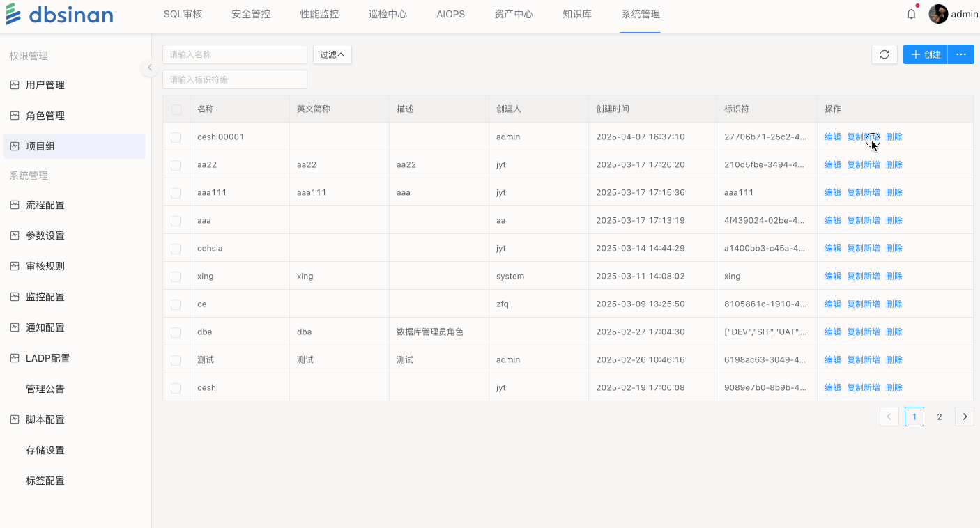This screenshot has height=528, width=980.
Task: Click 删除 link for row dba
Action: (894, 332)
